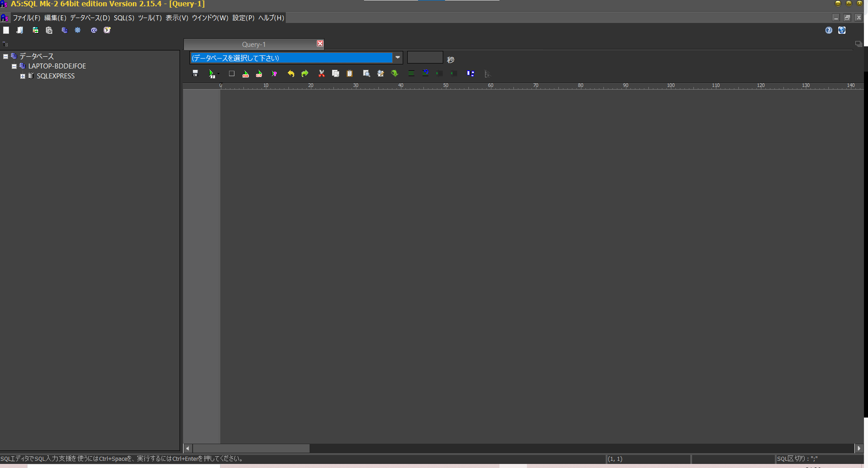Paste with the clipboard icon
The height and width of the screenshot is (468, 868).
[350, 73]
